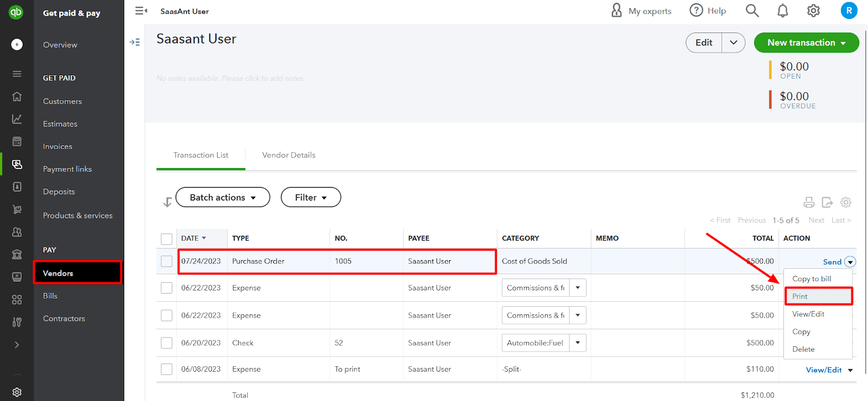Viewport: 868px width, 401px height.
Task: Open dropdown arrow beside bottom View/Edit
Action: 850,370
